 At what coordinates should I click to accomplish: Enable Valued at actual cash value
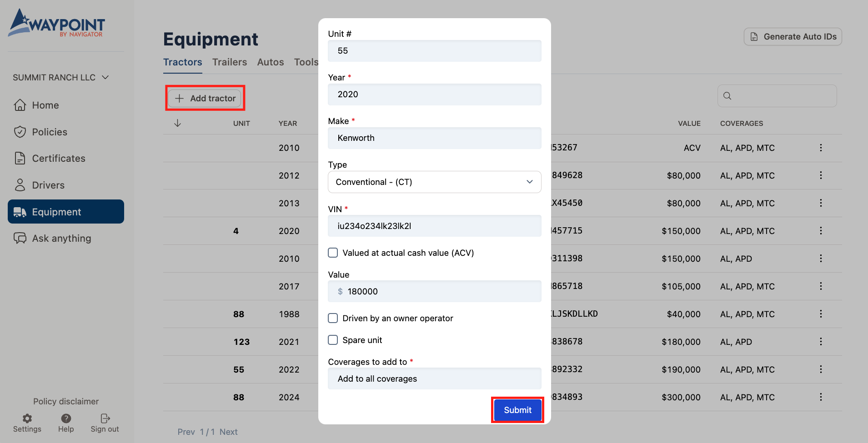(333, 253)
